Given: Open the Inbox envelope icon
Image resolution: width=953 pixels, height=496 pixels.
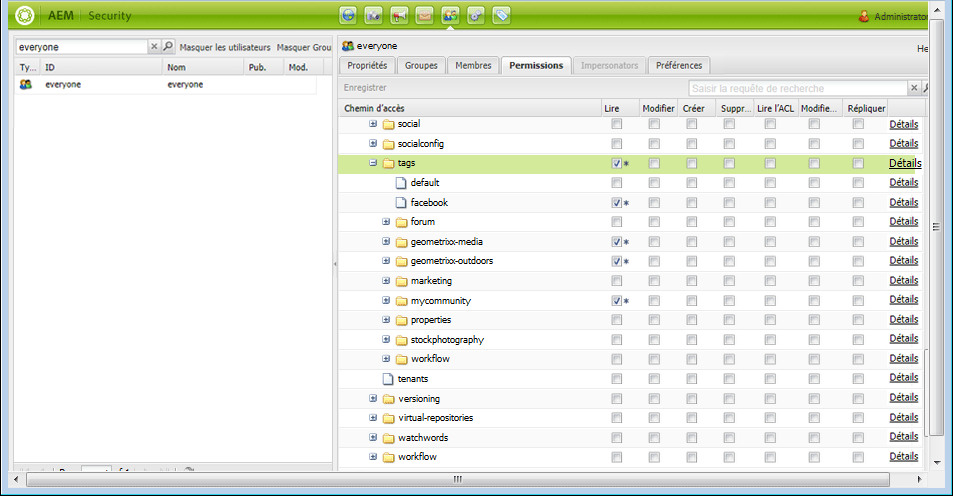Looking at the screenshot, I should [425, 15].
